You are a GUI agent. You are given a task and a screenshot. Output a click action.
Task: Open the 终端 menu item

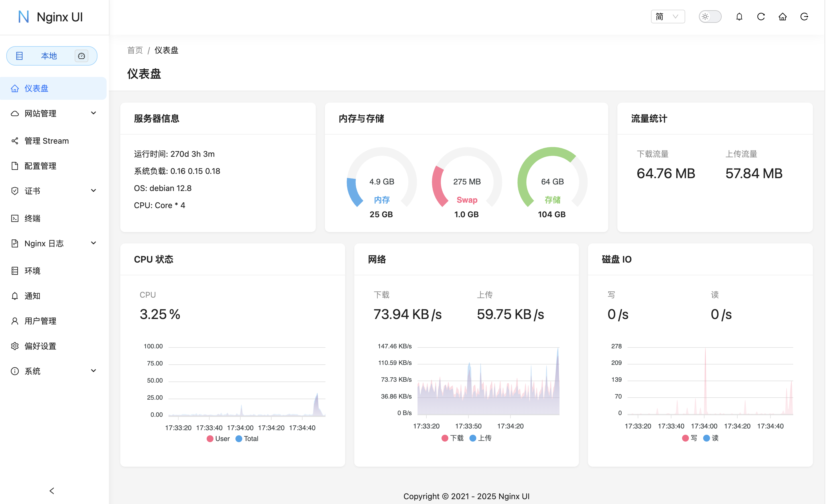point(53,218)
